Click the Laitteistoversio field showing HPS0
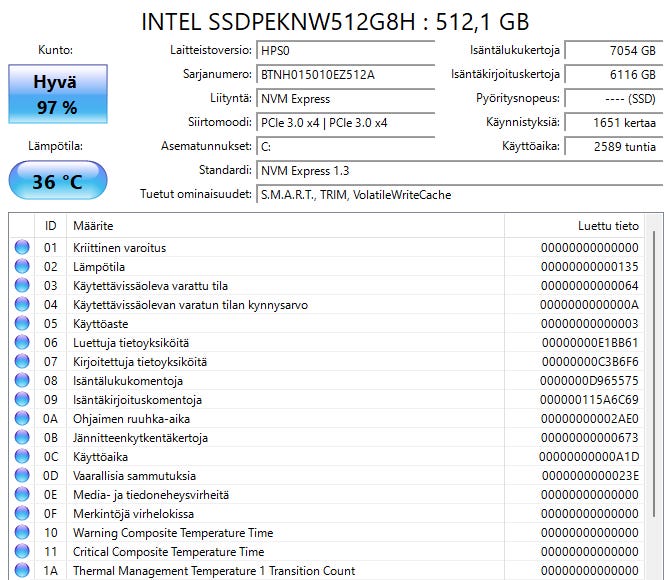The height and width of the screenshot is (580, 664). click(x=346, y=51)
